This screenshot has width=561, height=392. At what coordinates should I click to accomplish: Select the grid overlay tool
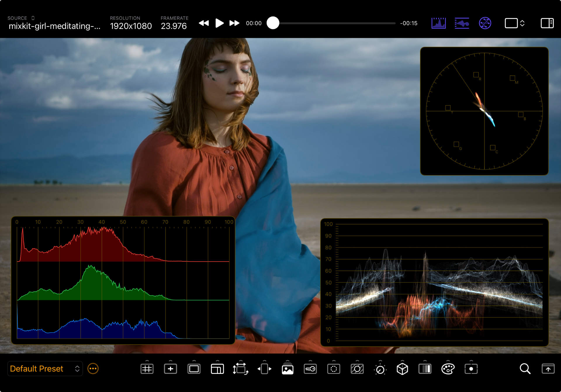[147, 369]
